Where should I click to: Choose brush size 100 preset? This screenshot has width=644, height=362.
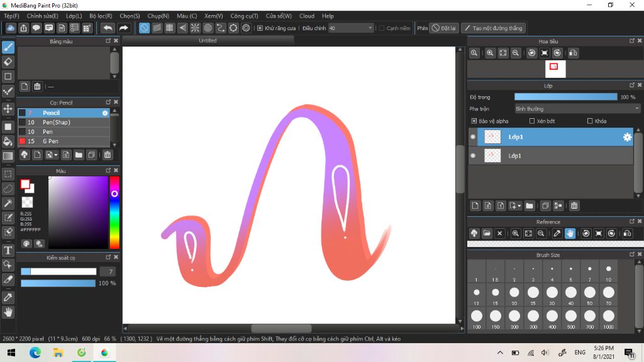477,318
